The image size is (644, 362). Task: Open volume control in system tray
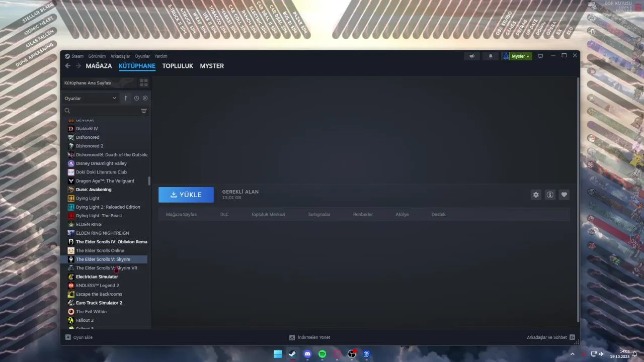pos(601,354)
